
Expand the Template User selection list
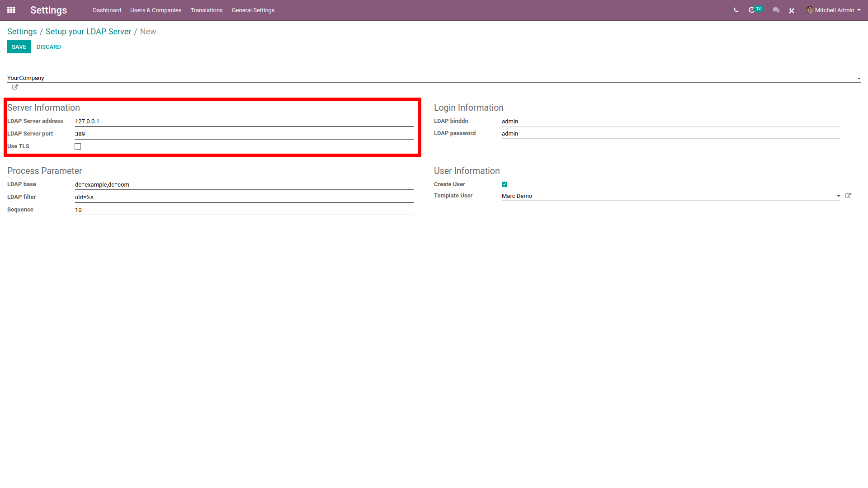coord(838,196)
